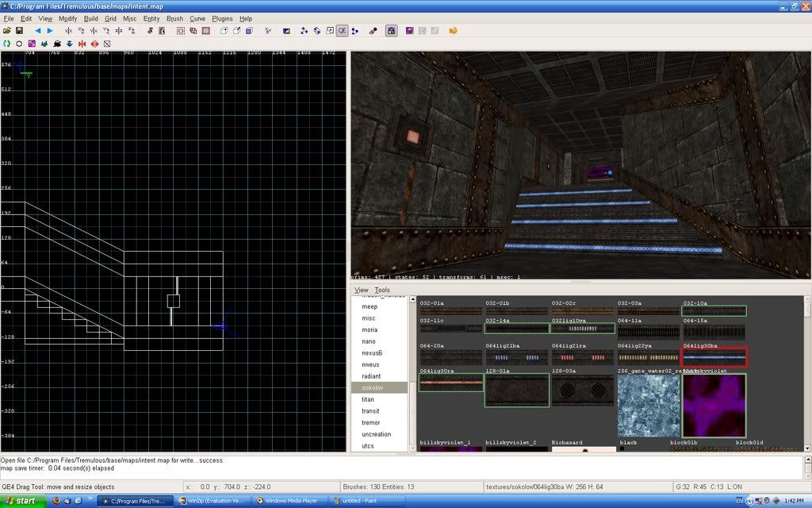
Task: Select the Scale manipulator tool
Action: tap(329, 31)
